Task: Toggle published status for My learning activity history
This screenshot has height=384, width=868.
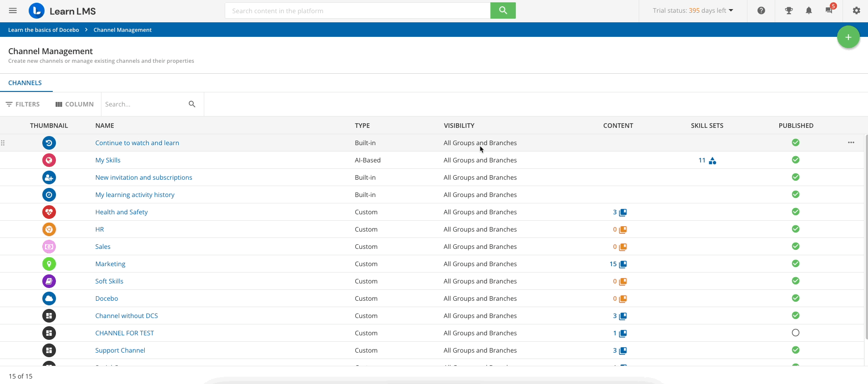Action: coord(795,194)
